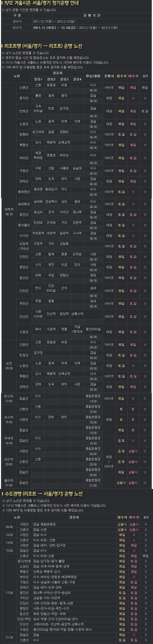Select the 성수기 period row 2011.12.17 dates
153x644 pixels.
(x=54, y=22)
